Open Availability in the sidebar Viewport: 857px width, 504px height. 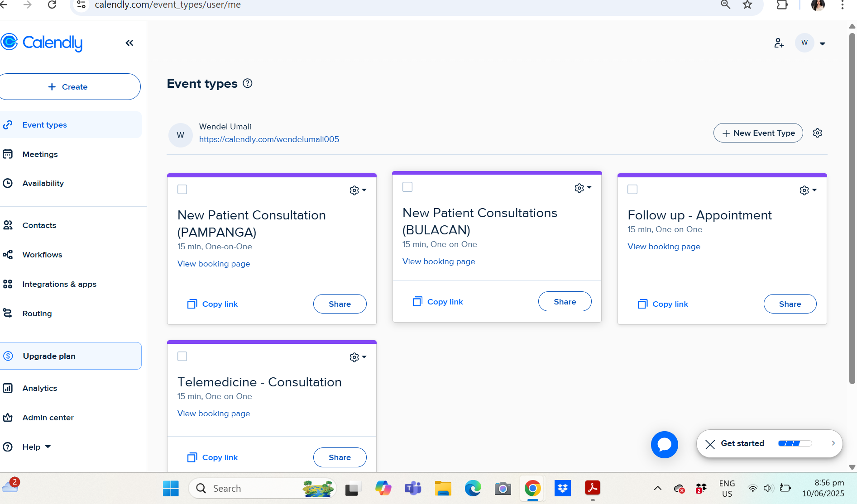coord(71,183)
